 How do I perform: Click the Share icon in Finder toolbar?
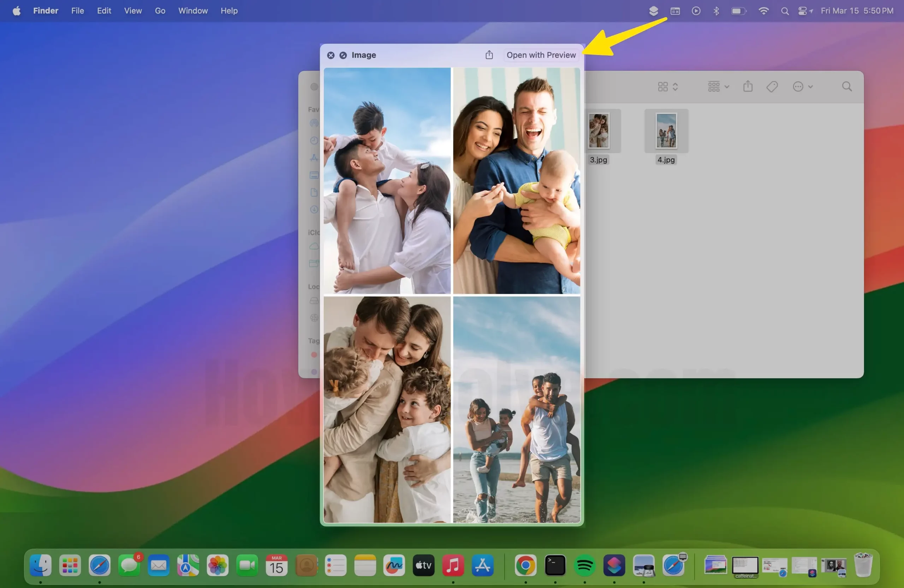(x=748, y=86)
